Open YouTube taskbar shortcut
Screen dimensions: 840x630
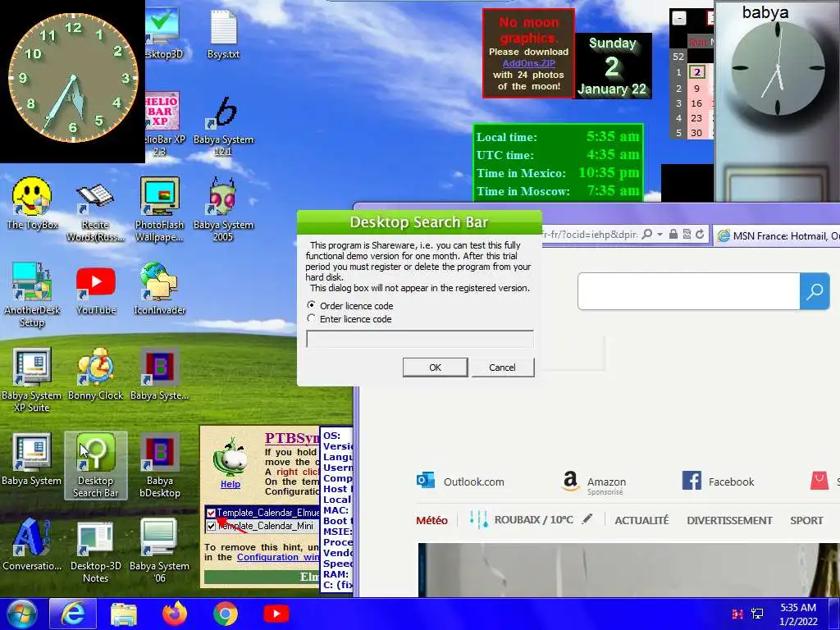click(x=276, y=614)
